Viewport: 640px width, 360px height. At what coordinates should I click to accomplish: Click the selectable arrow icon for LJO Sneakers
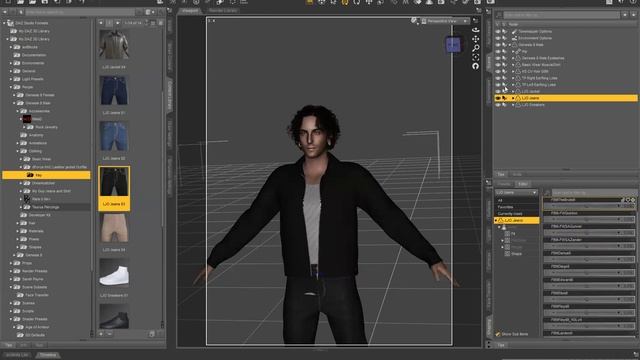point(505,105)
